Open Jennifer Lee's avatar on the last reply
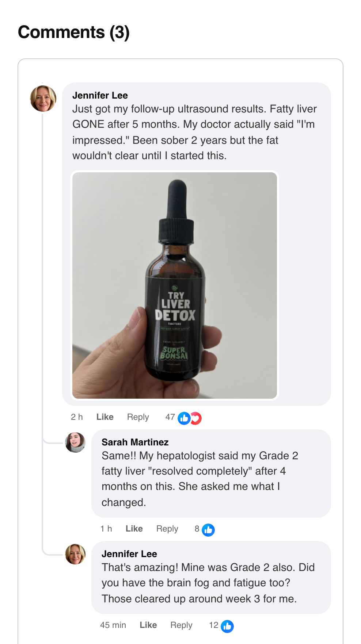 [x=75, y=554]
